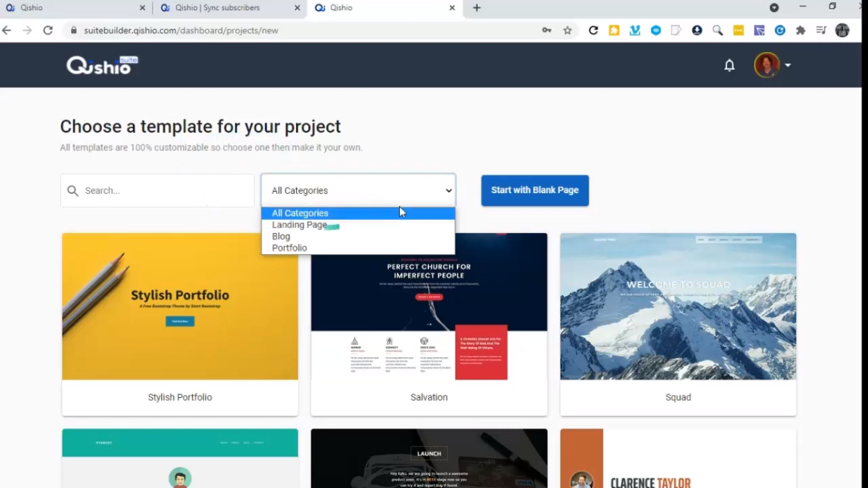This screenshot has height=488, width=868.
Task: Open the teal Stanley template thumbnail
Action: pyautogui.click(x=180, y=458)
